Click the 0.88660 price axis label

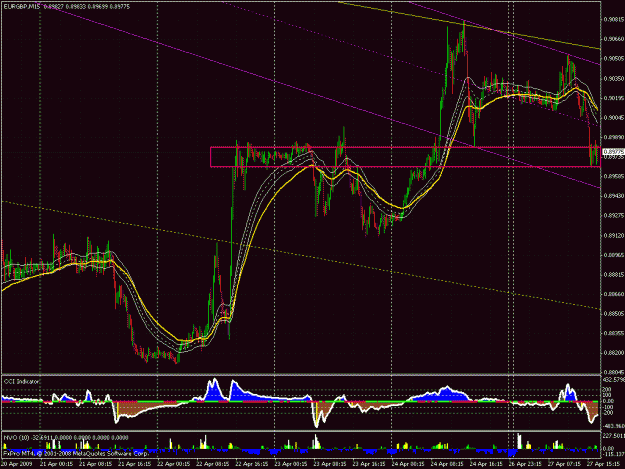click(x=614, y=294)
